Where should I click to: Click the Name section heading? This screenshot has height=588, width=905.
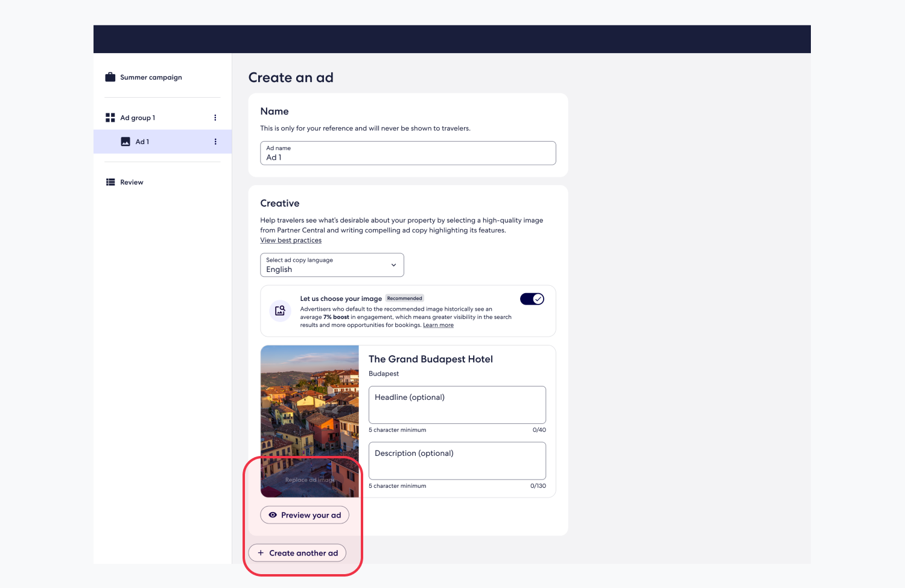[x=275, y=112]
